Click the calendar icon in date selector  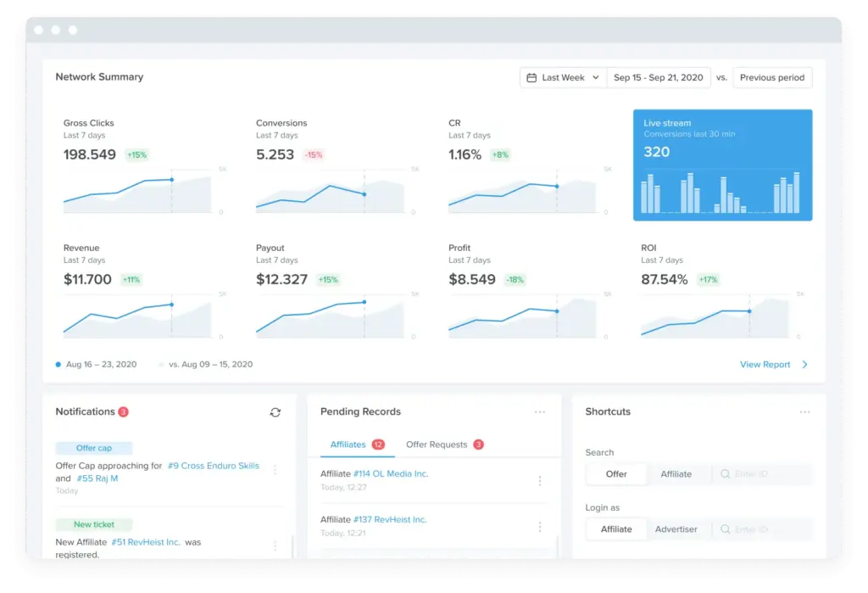(531, 78)
